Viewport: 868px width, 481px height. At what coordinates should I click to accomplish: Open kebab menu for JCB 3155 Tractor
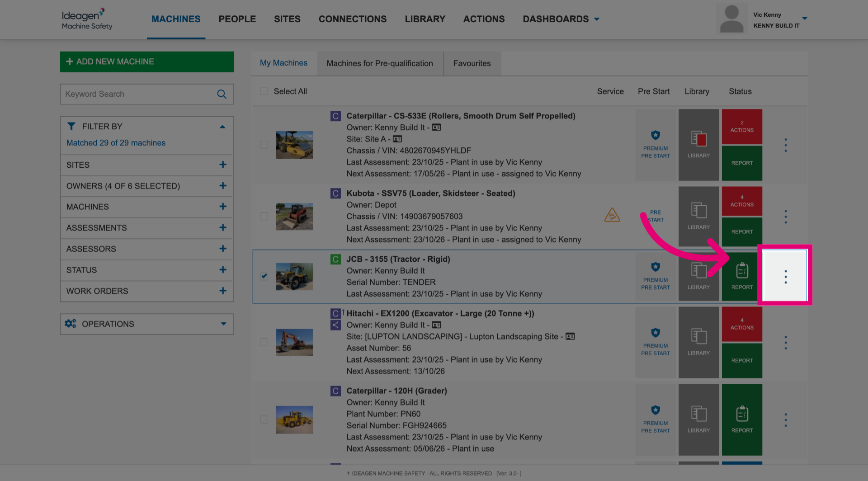[785, 276]
